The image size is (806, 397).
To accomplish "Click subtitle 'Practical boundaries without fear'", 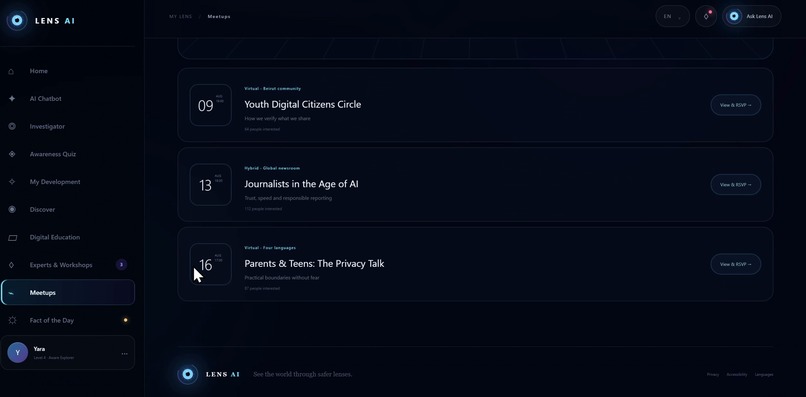I will (282, 278).
